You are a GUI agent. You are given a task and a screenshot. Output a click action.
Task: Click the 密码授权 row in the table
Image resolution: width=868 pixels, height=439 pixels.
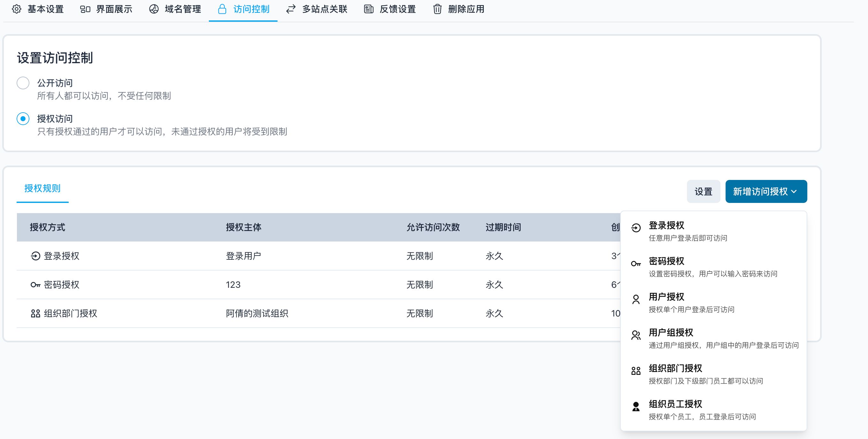coord(62,285)
